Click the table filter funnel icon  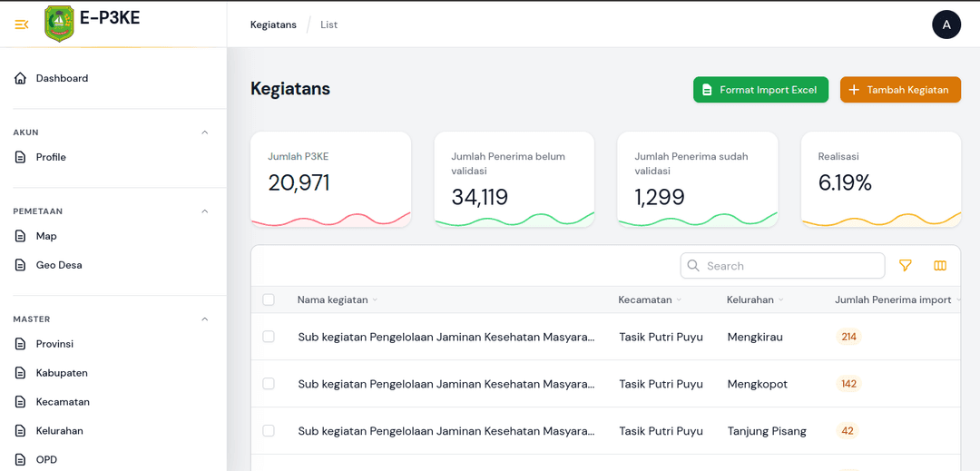905,266
